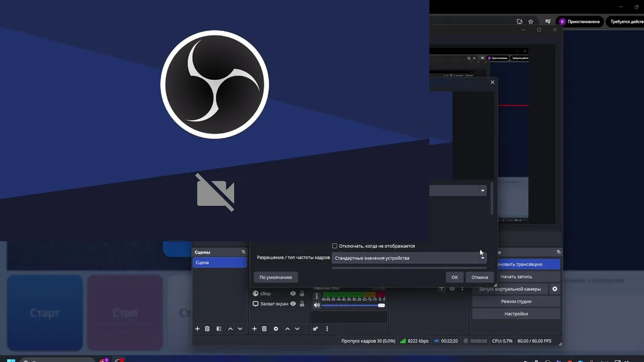Click Начать запись to start recording
Screen dimensions: 644x362
(516, 277)
